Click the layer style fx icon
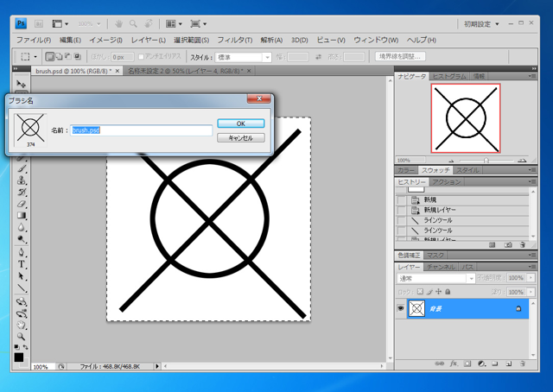 pyautogui.click(x=454, y=364)
